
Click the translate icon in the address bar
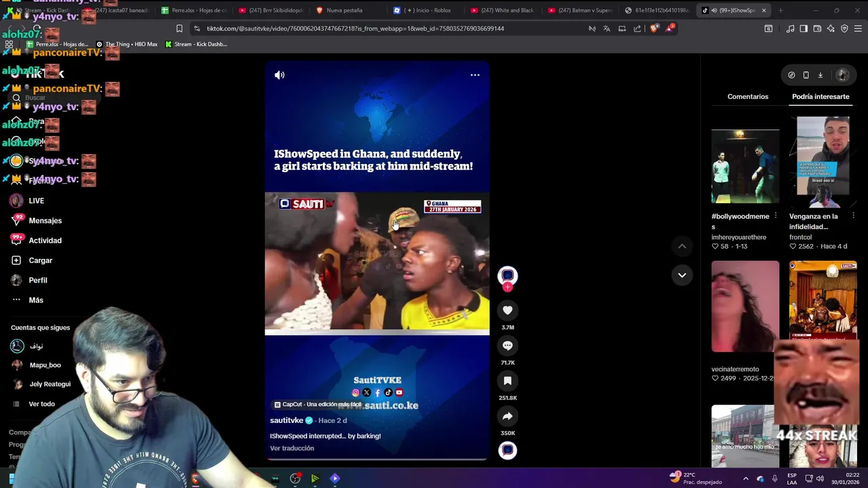(607, 28)
